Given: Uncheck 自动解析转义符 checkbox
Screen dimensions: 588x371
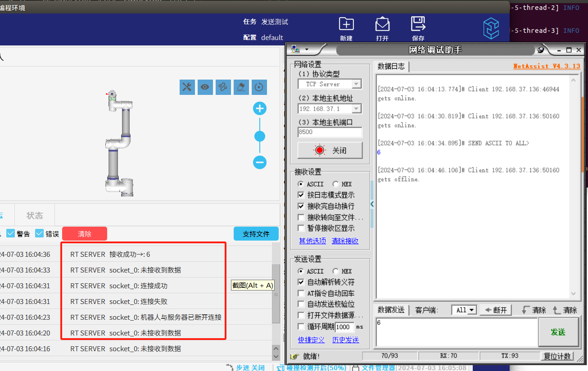Looking at the screenshot, I should (x=301, y=282).
